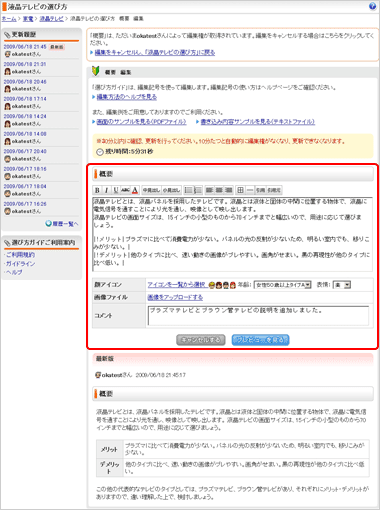The height and width of the screenshot is (510, 380).
Task: Insert a small heading (小見出し)
Action: point(171,190)
